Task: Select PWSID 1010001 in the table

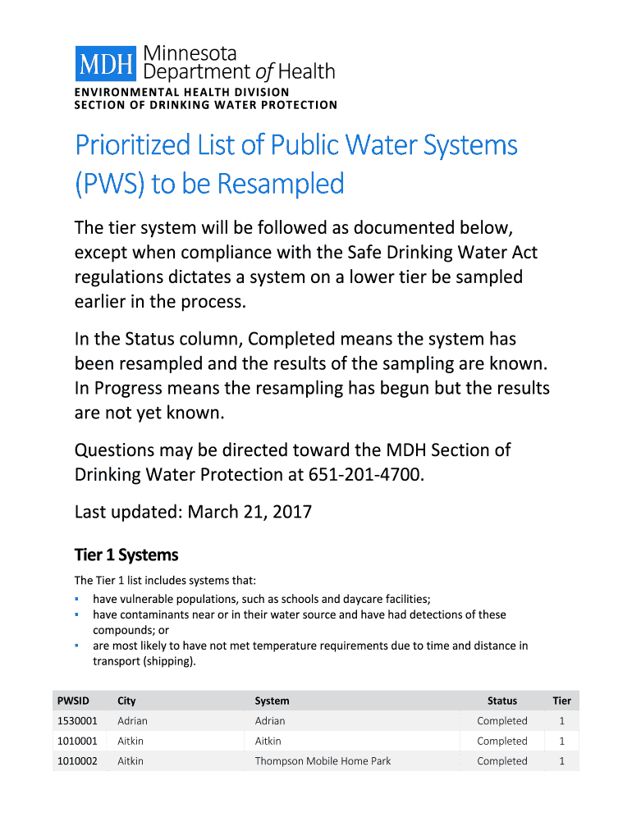Action: 77,741
